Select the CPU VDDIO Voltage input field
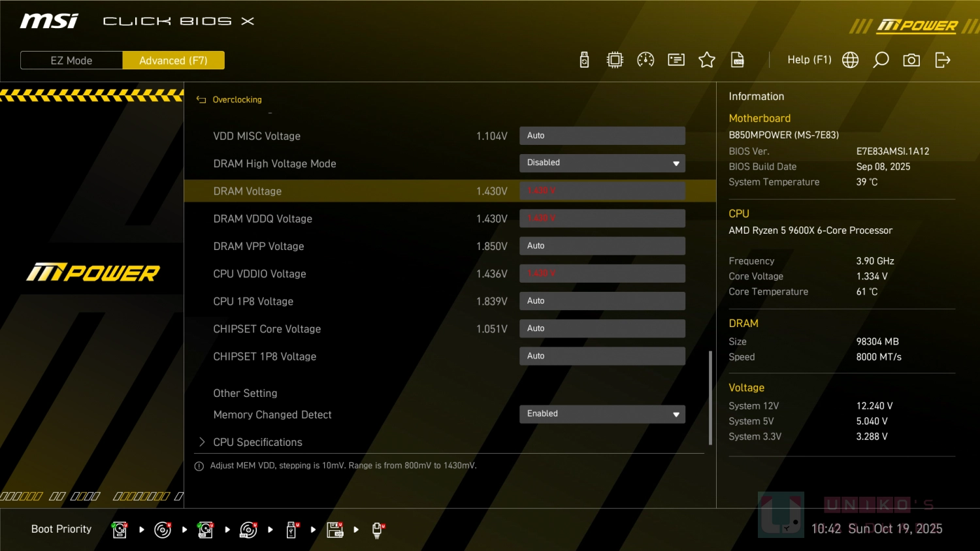This screenshot has height=551, width=980. (602, 274)
